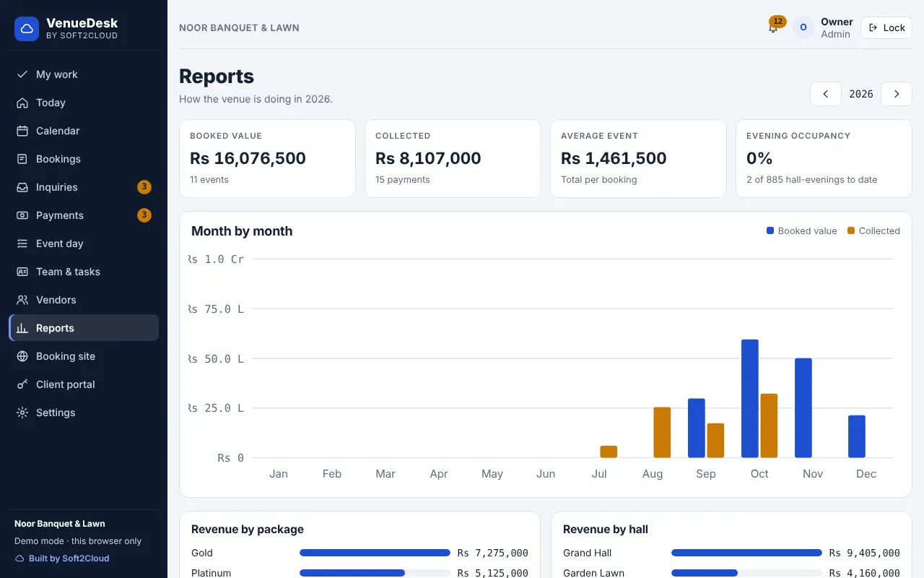This screenshot has height=578, width=924.
Task: Click the Payments badge showing 3
Action: click(144, 215)
